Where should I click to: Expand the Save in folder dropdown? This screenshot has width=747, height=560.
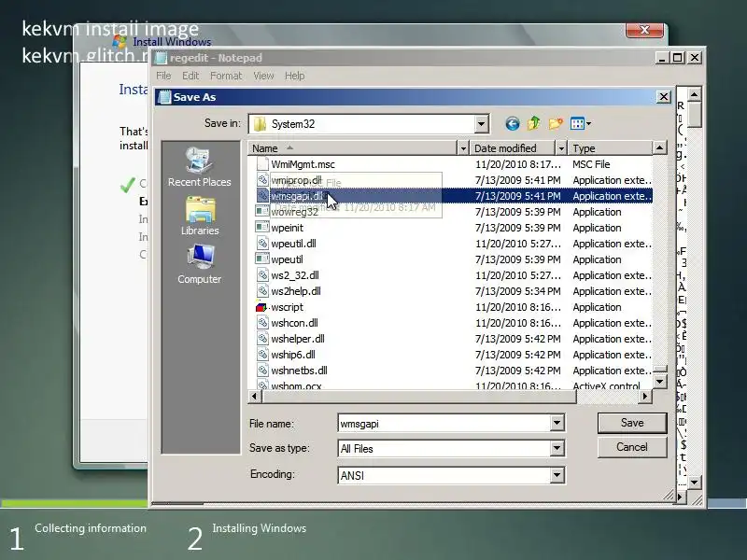tap(481, 124)
